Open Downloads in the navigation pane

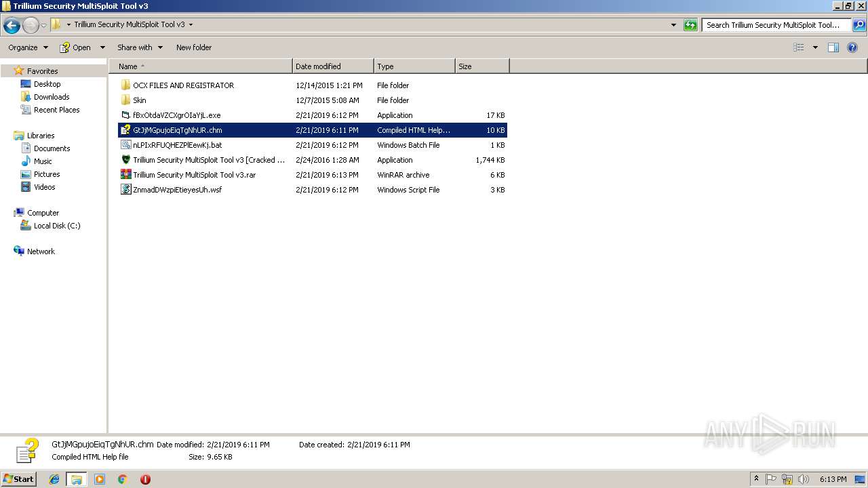click(52, 97)
